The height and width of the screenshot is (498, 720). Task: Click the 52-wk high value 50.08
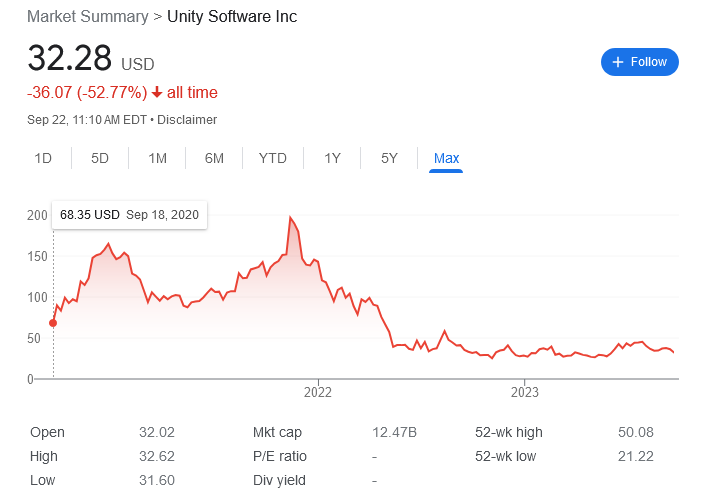(636, 432)
